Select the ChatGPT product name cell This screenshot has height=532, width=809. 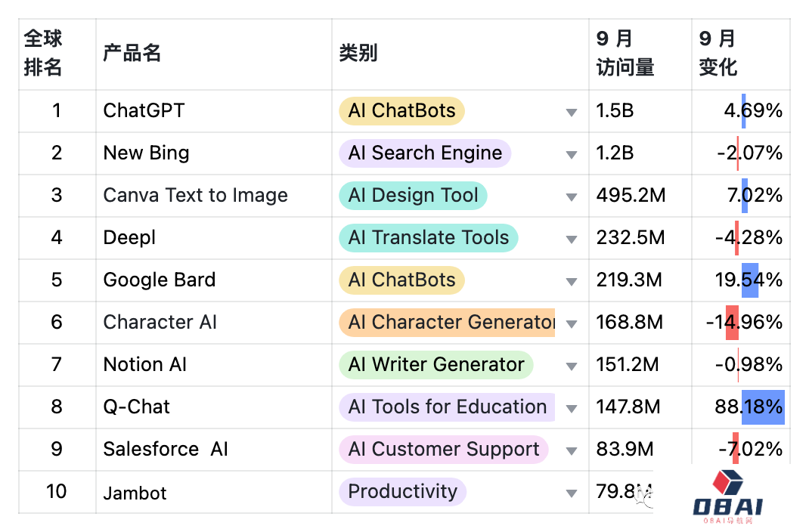click(144, 111)
